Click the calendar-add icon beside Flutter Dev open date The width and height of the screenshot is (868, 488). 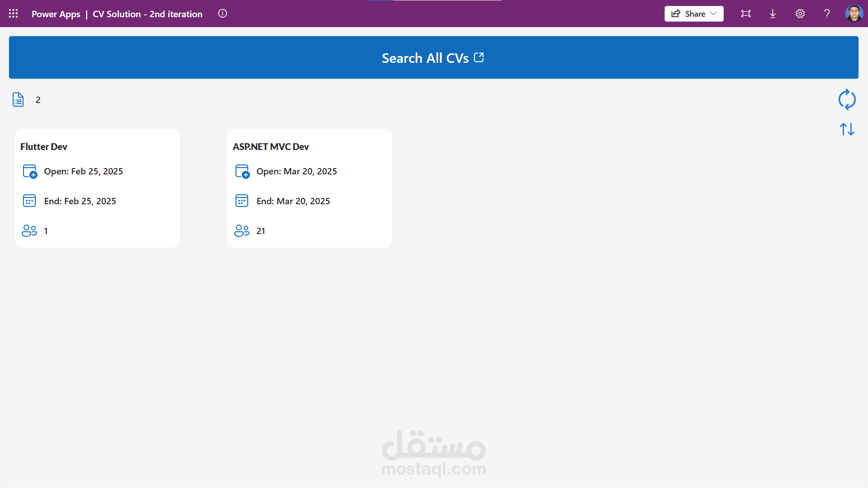(x=29, y=171)
